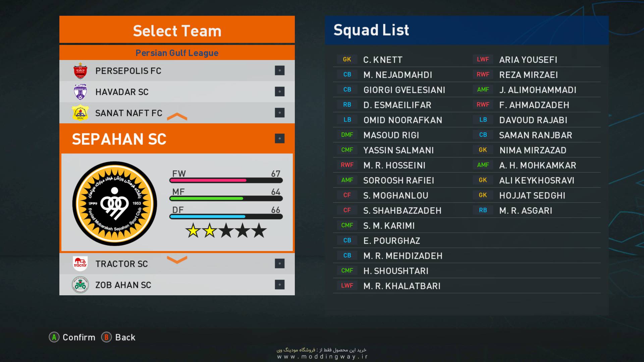The image size is (644, 362).
Task: Select the Havadar SC purple crest
Action: pos(80,92)
